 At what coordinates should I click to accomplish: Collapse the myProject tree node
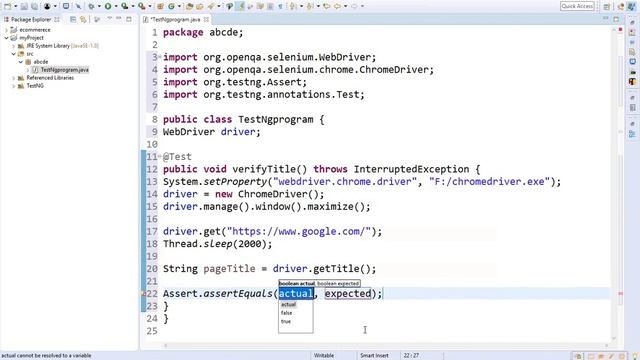tap(7, 38)
